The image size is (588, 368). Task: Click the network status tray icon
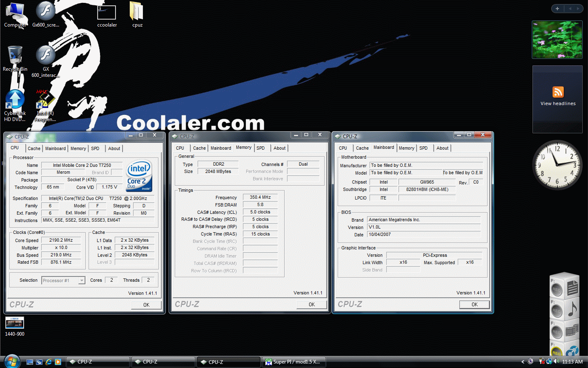click(549, 361)
